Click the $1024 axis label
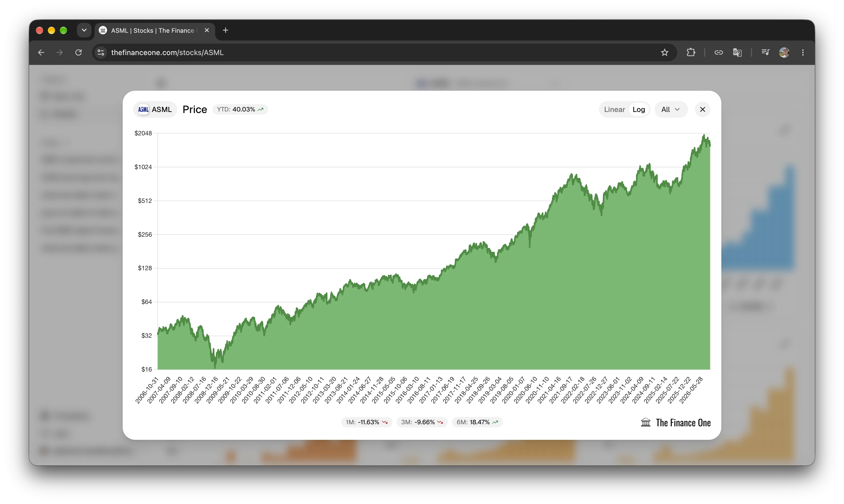Image resolution: width=844 pixels, height=504 pixels. [143, 167]
